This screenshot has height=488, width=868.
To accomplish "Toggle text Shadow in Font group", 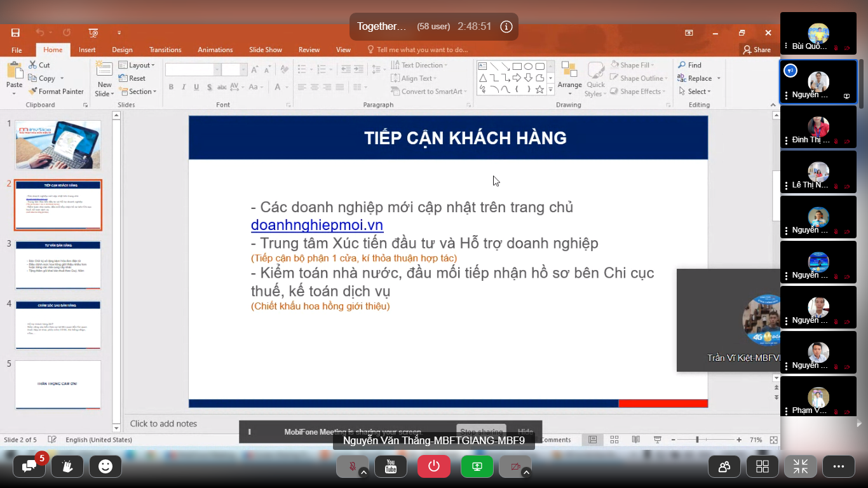I will point(209,87).
